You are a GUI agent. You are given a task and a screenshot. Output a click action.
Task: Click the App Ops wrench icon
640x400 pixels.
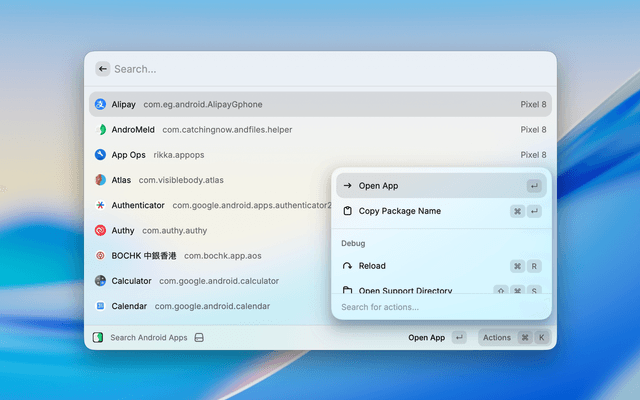click(x=100, y=155)
